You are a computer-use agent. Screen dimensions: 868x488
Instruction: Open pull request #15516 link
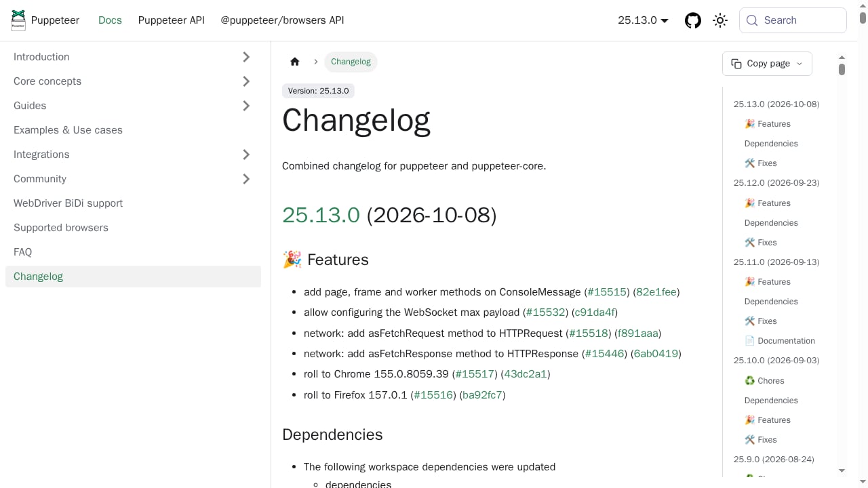coord(433,395)
